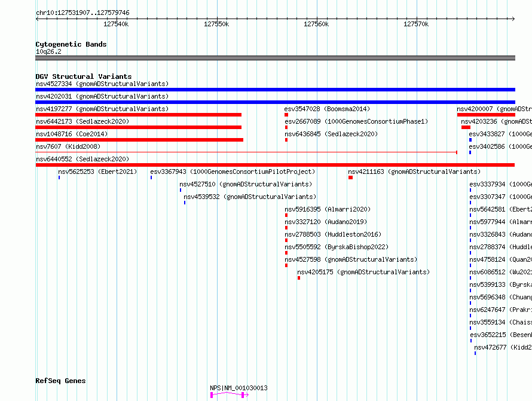
Task: Select the nsv4202031 blue variant bar
Action: pos(275,102)
